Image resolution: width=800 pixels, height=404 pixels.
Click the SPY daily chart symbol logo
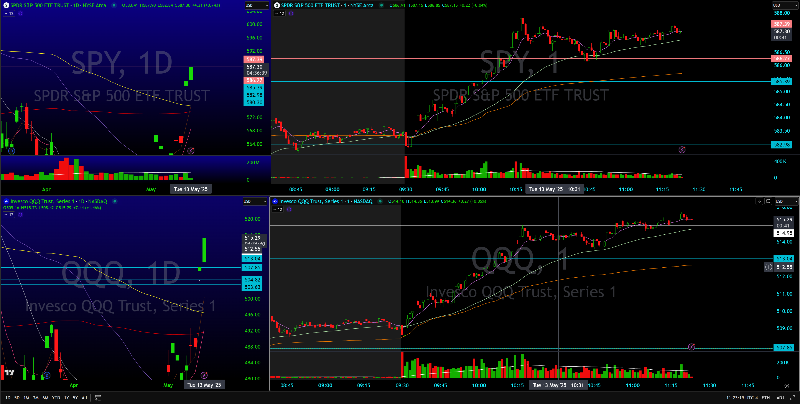pos(6,5)
